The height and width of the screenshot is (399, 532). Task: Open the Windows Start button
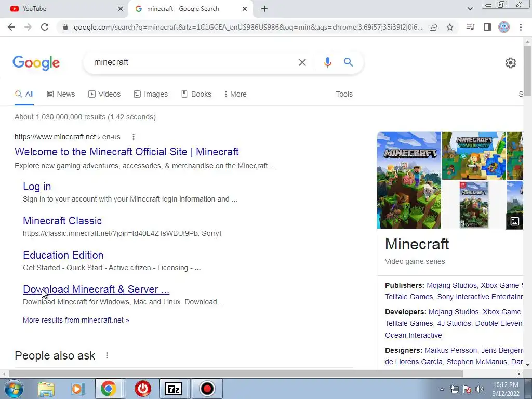coord(14,389)
